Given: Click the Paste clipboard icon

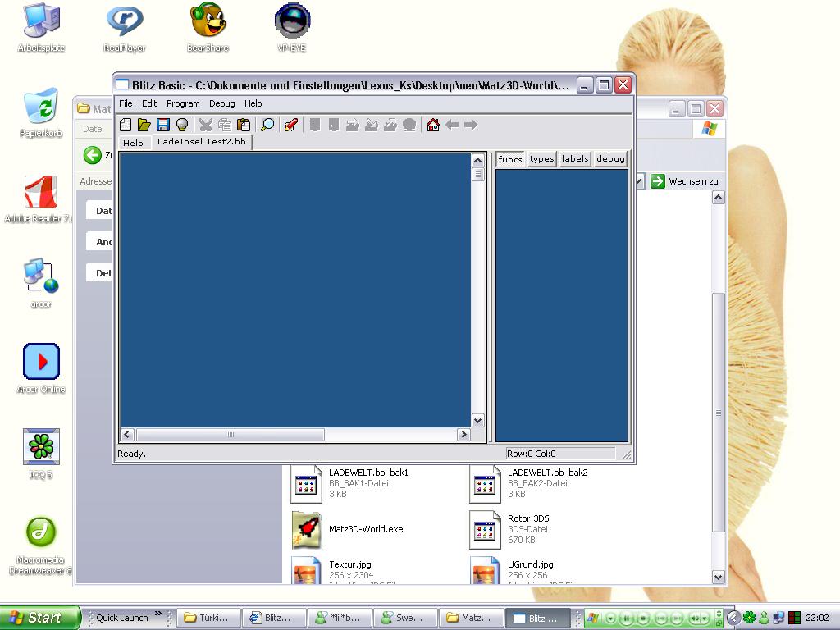Looking at the screenshot, I should pos(244,125).
